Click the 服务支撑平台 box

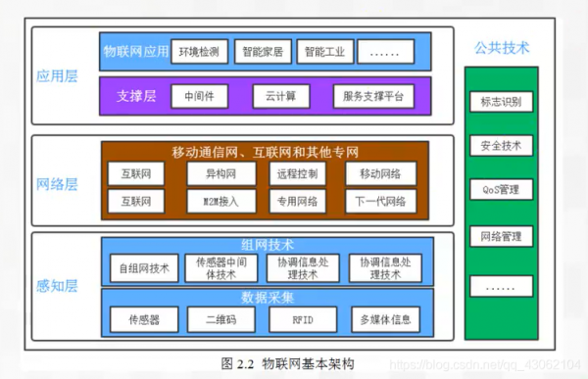pyautogui.click(x=374, y=96)
